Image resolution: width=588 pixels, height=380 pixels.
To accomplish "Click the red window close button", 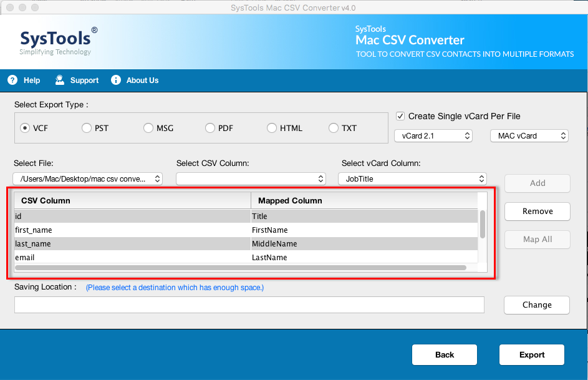I will (x=10, y=7).
